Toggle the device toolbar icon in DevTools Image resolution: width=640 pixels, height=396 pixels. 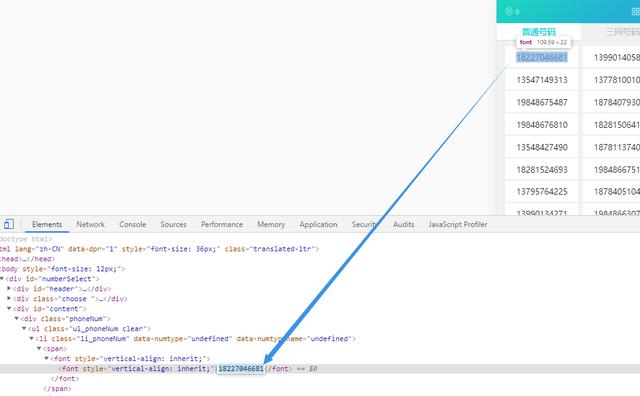9,224
